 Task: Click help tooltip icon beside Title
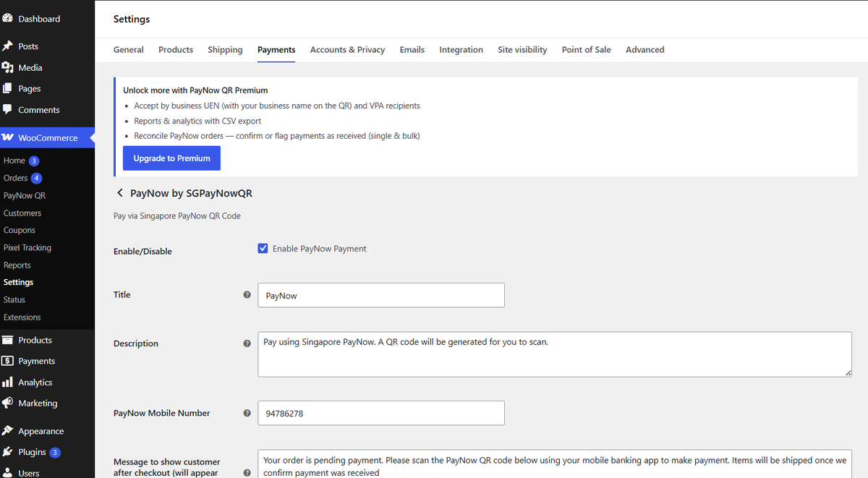247,295
